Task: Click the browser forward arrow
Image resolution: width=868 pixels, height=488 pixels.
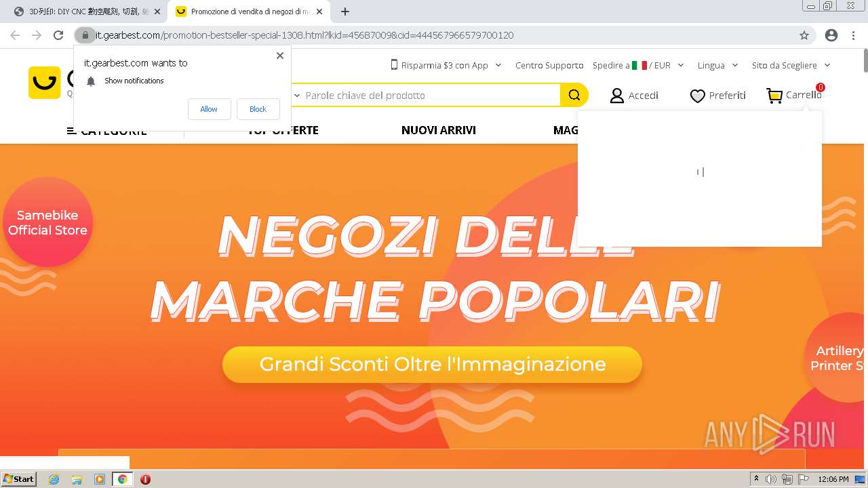Action: (37, 35)
